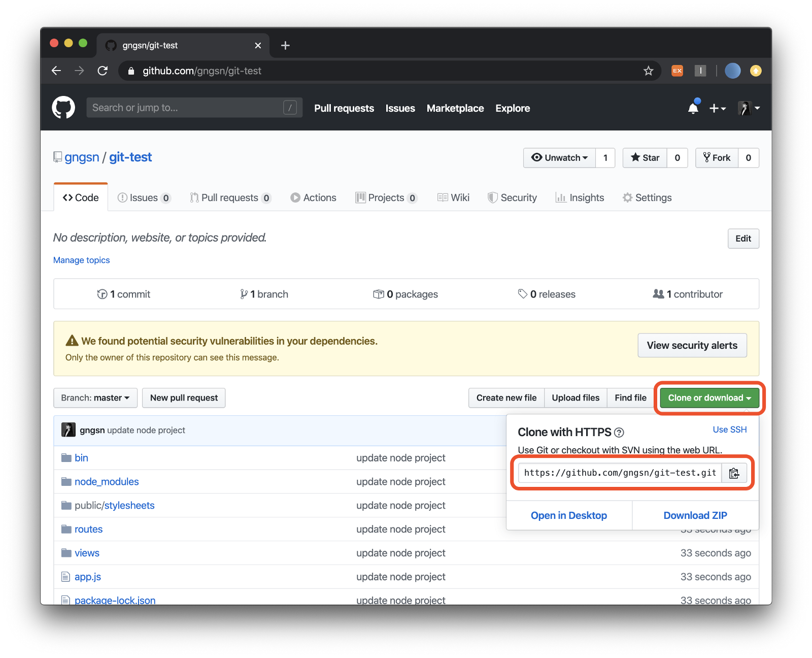Expand the Unwatch dropdown
The height and width of the screenshot is (658, 812).
point(560,158)
